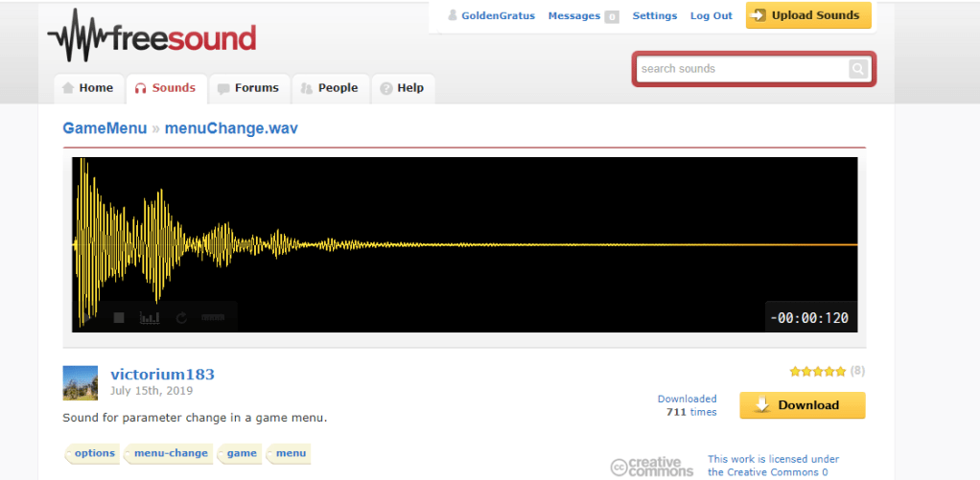The width and height of the screenshot is (980, 480).
Task: Stop playback with the square stop icon
Action: pos(119,318)
